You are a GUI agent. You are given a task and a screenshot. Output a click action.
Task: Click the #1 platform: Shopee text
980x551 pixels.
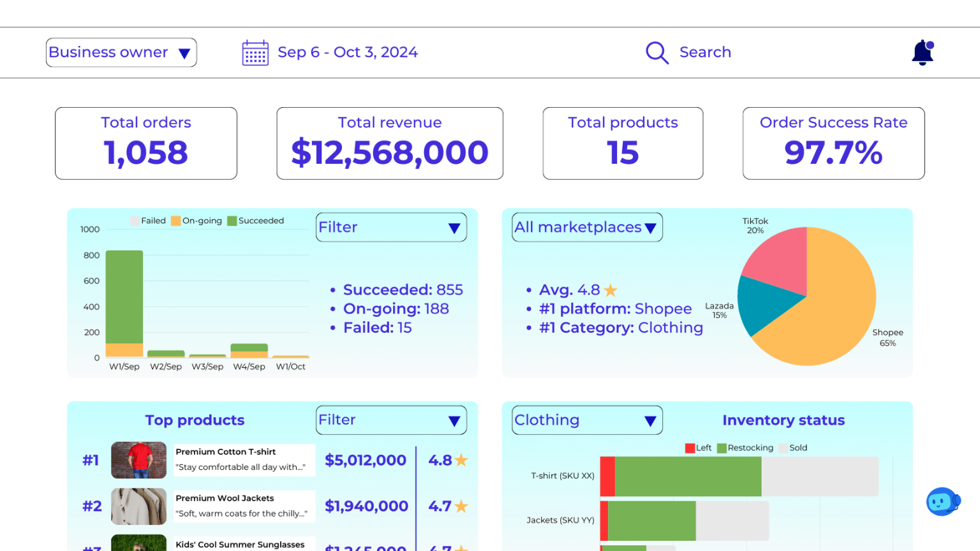click(616, 309)
